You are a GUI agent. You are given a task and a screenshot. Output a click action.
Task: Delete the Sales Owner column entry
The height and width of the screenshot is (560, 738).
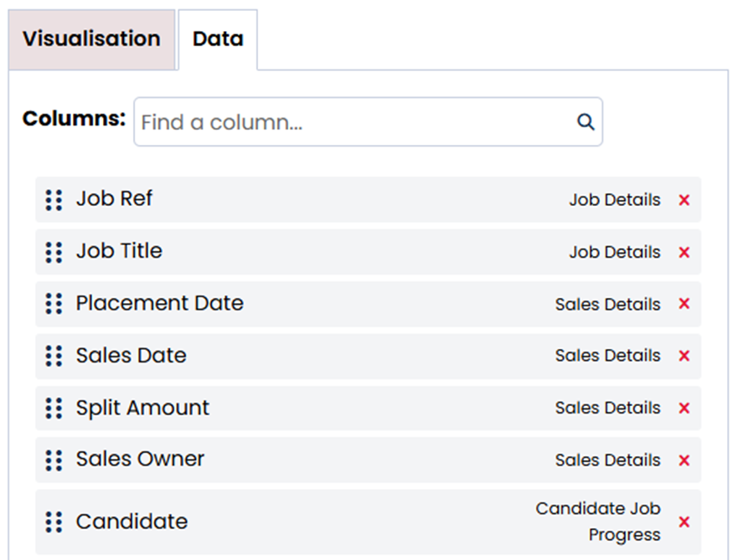pyautogui.click(x=684, y=460)
